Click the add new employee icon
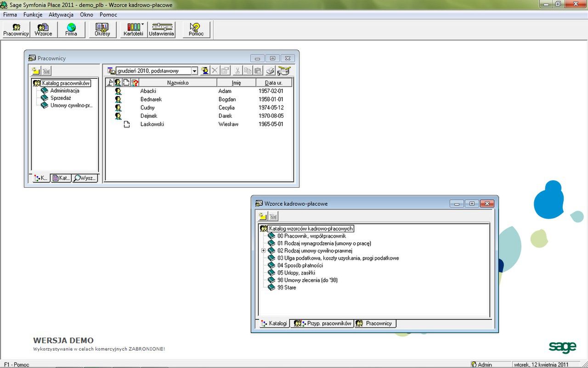Screen dimensions: 588x368 coord(205,71)
